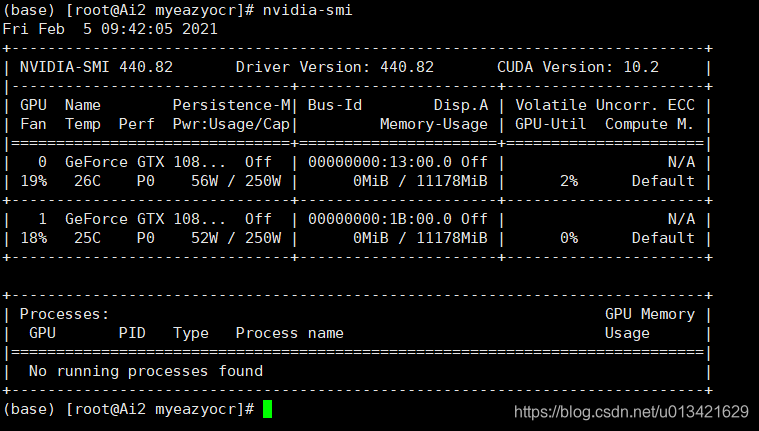Image resolution: width=759 pixels, height=431 pixels.
Task: Click the GPU Memory header
Action: [x=650, y=314]
